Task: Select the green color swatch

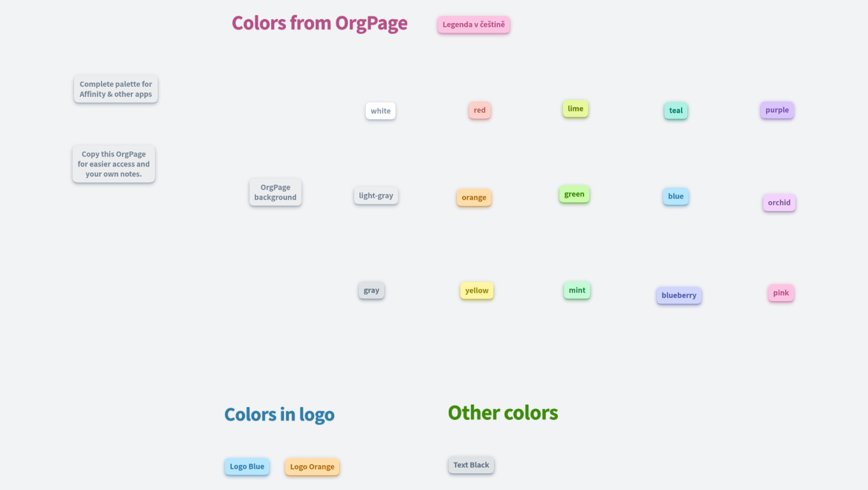Action: click(x=574, y=194)
